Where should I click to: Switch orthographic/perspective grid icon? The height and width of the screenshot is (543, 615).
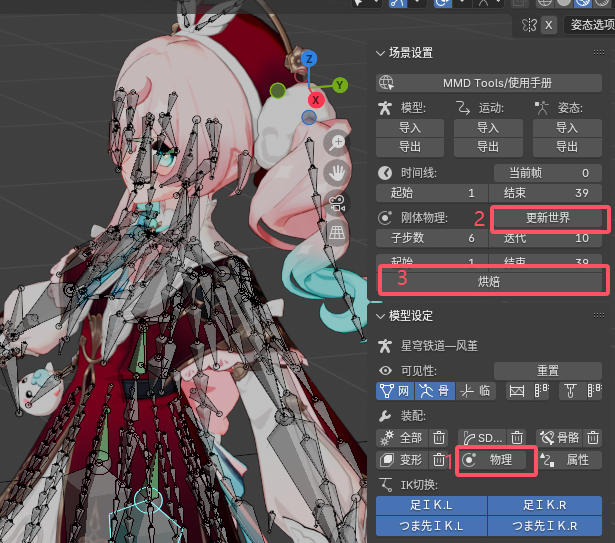pyautogui.click(x=337, y=233)
